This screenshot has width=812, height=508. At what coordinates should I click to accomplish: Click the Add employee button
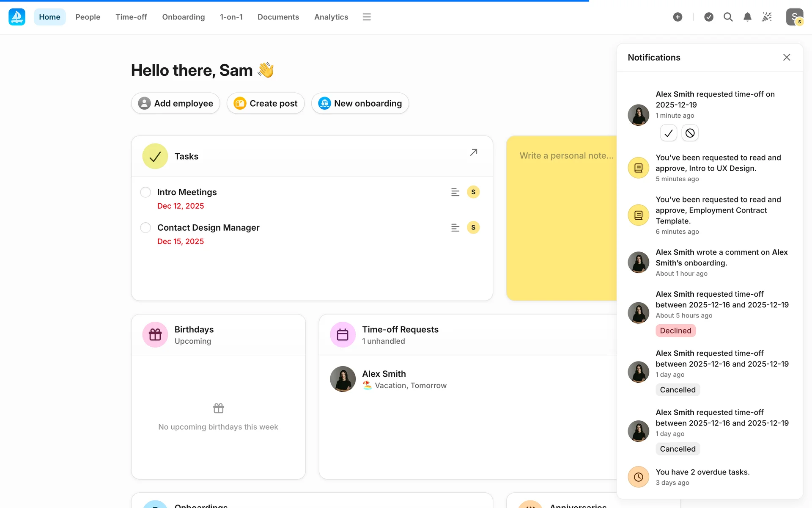[x=176, y=103]
